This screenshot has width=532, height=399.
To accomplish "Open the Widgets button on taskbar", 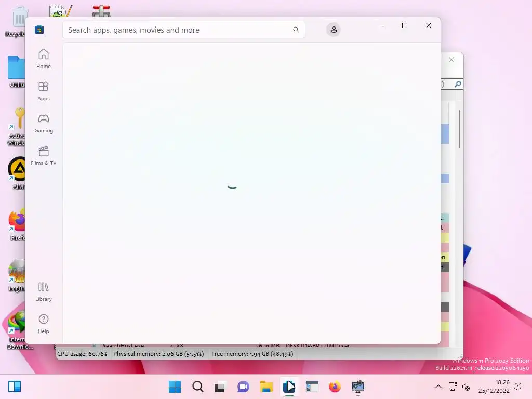I will pyautogui.click(x=15, y=387).
